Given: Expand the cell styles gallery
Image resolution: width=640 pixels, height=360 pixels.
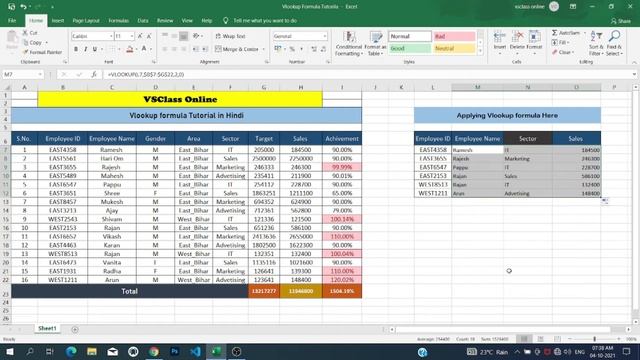Looking at the screenshot, I should pyautogui.click(x=480, y=52).
